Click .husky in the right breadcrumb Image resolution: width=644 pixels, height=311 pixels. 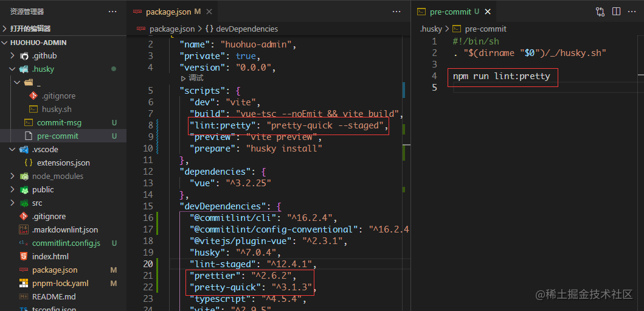click(x=431, y=29)
